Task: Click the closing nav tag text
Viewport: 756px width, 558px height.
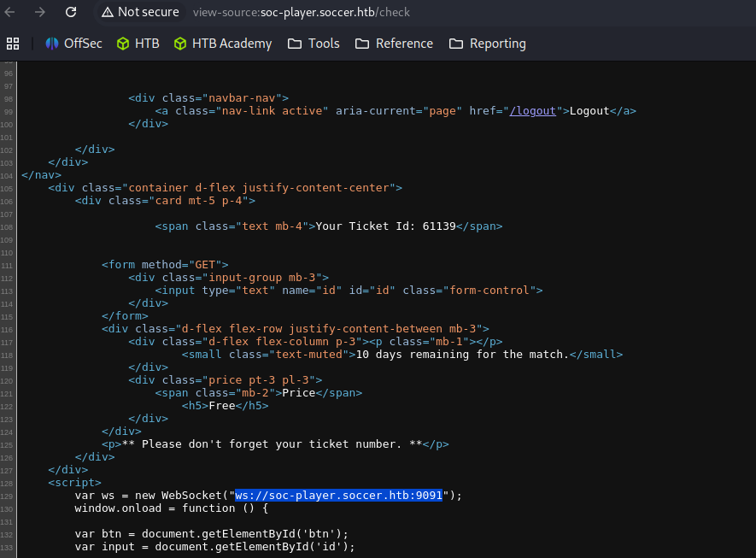Action: tap(42, 175)
